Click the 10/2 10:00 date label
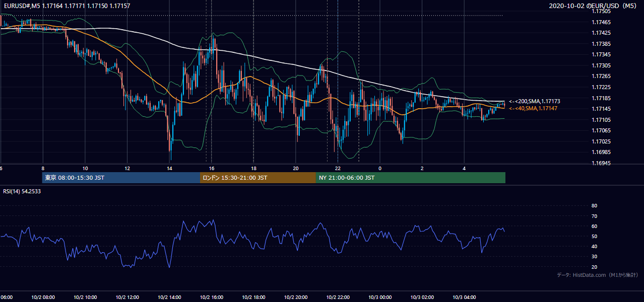Screen dimensions: 644x302 coord(85,297)
